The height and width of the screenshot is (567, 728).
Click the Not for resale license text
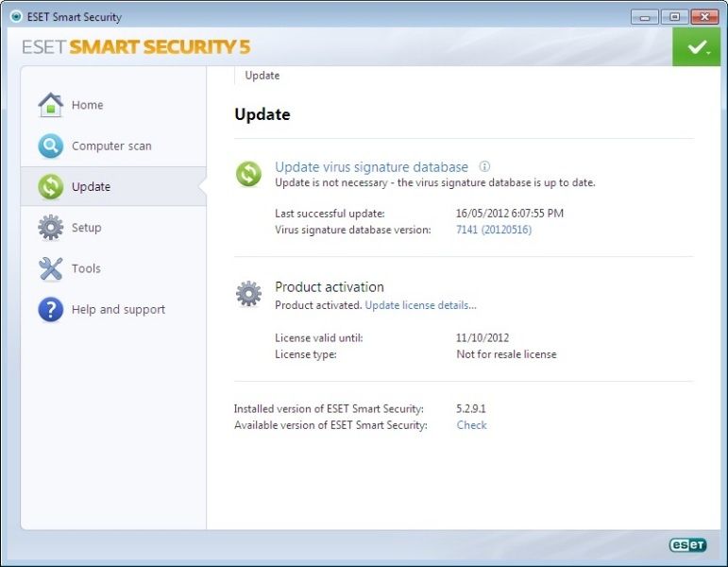(x=506, y=354)
